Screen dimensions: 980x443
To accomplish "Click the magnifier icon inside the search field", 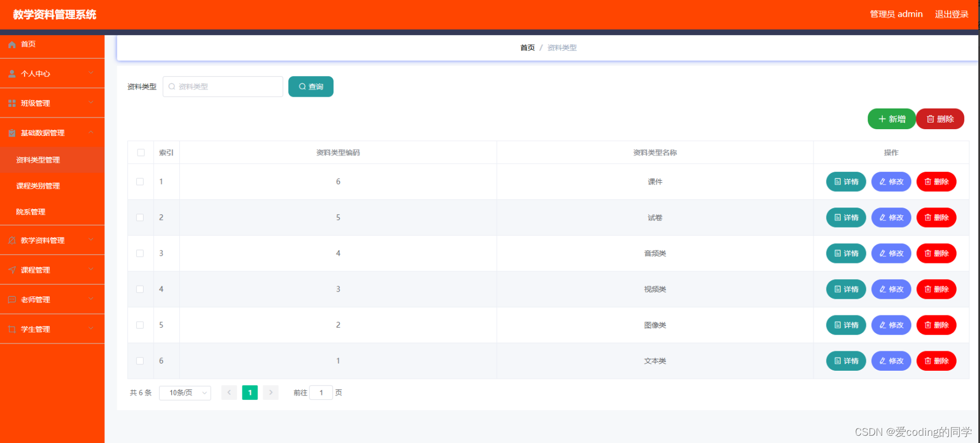I will 172,87.
